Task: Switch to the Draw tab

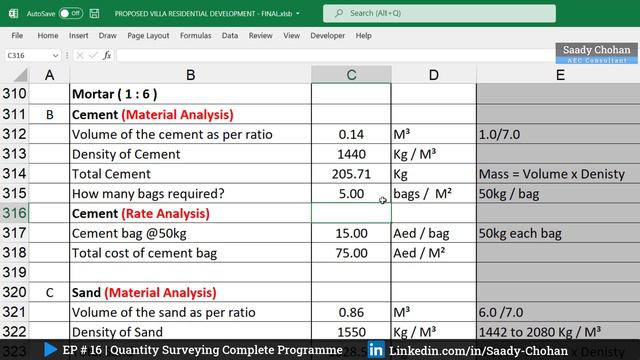Action: [107, 36]
